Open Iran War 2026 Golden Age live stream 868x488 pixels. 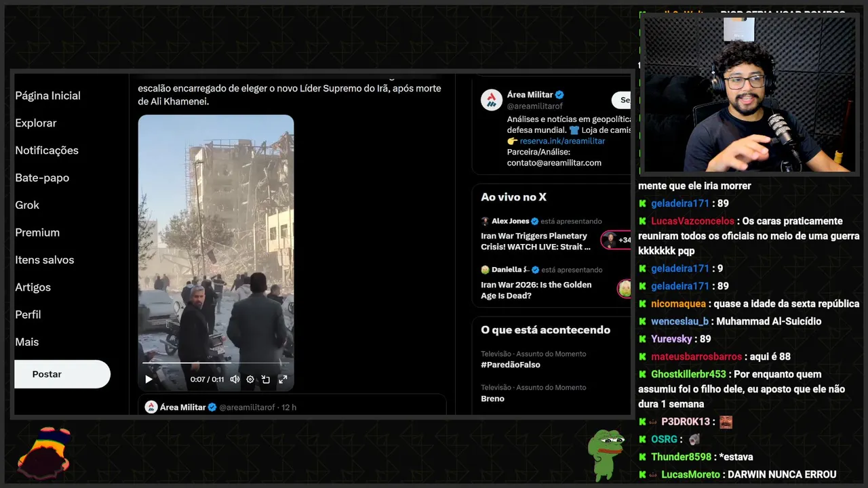tap(536, 290)
